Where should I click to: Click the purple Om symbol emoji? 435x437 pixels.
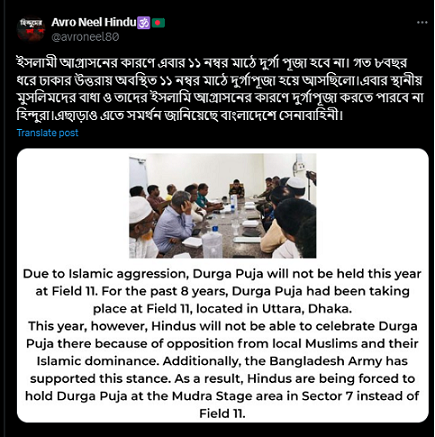144,23
